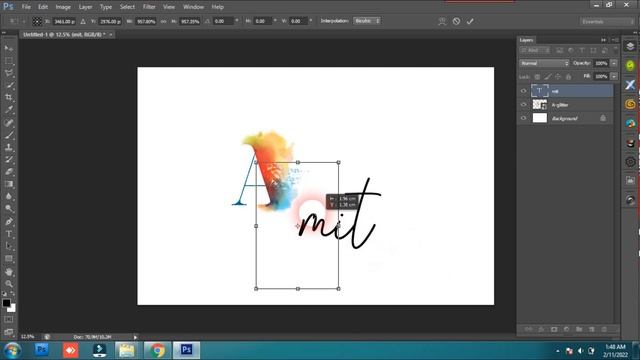
Task: Toggle maintain aspect ratio link
Action: [164, 21]
